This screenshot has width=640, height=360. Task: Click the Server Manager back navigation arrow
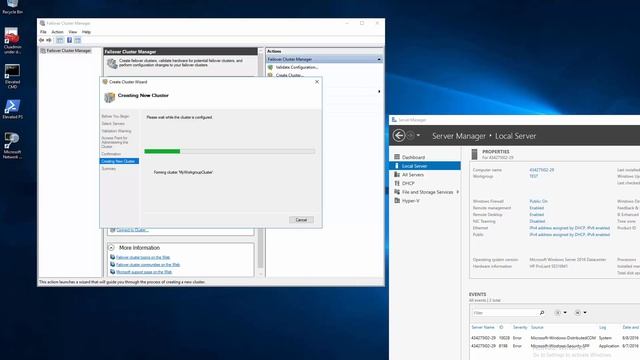click(x=399, y=136)
